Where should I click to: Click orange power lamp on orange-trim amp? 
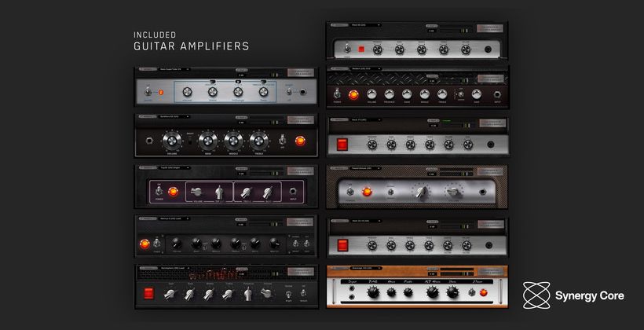[484, 292]
